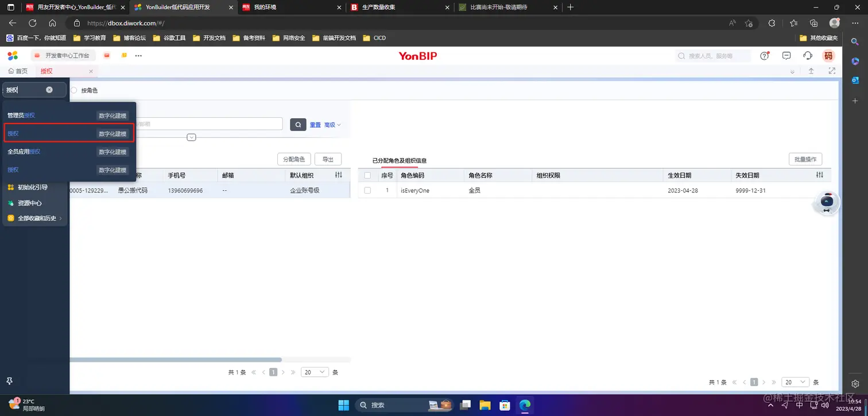
Task: Open the help icon with red notification badge
Action: click(764, 55)
